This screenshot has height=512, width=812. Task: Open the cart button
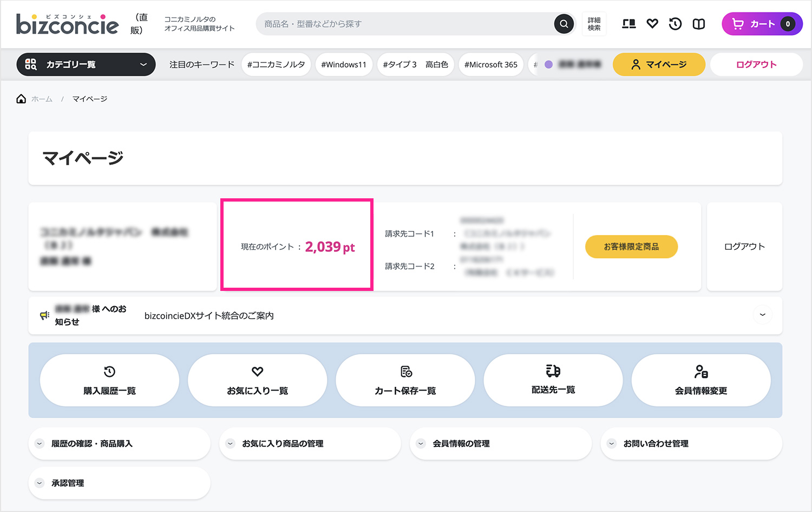(x=762, y=24)
